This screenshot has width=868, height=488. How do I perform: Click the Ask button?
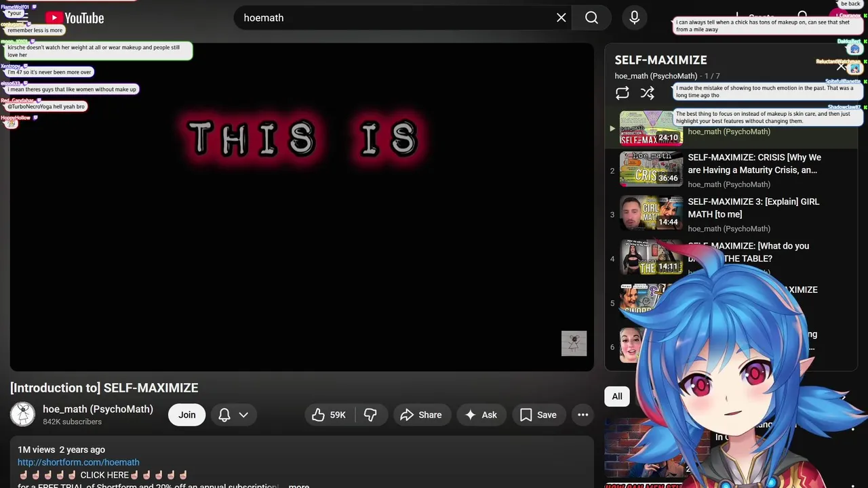[481, 415]
